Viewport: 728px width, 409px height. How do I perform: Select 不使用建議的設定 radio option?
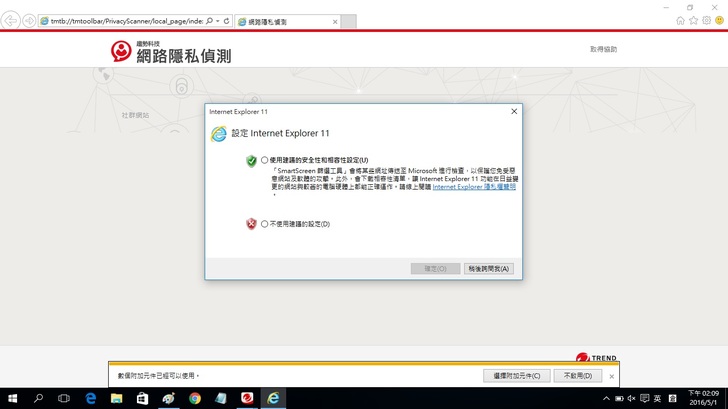click(x=265, y=224)
